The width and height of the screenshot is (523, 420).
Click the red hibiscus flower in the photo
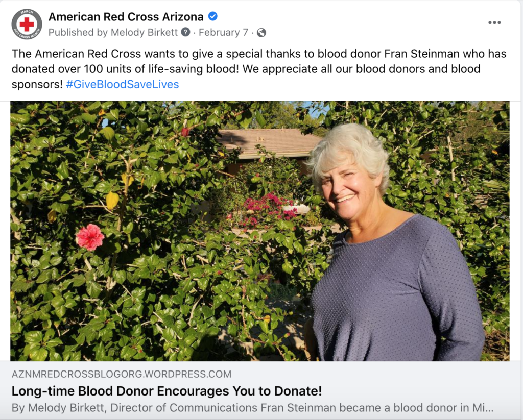[x=90, y=237]
